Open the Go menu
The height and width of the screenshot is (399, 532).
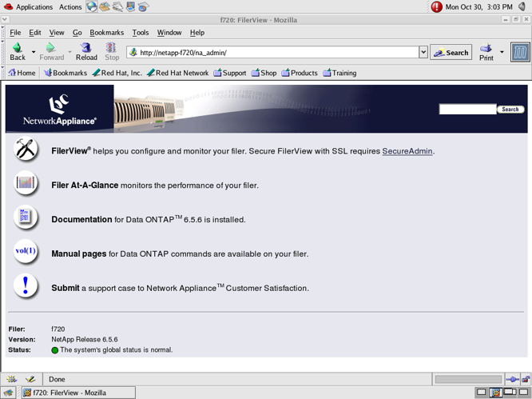click(x=77, y=33)
